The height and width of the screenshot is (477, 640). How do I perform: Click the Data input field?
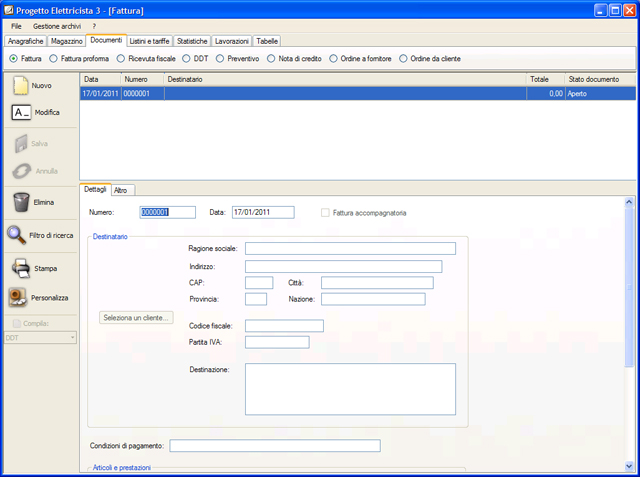tap(263, 212)
